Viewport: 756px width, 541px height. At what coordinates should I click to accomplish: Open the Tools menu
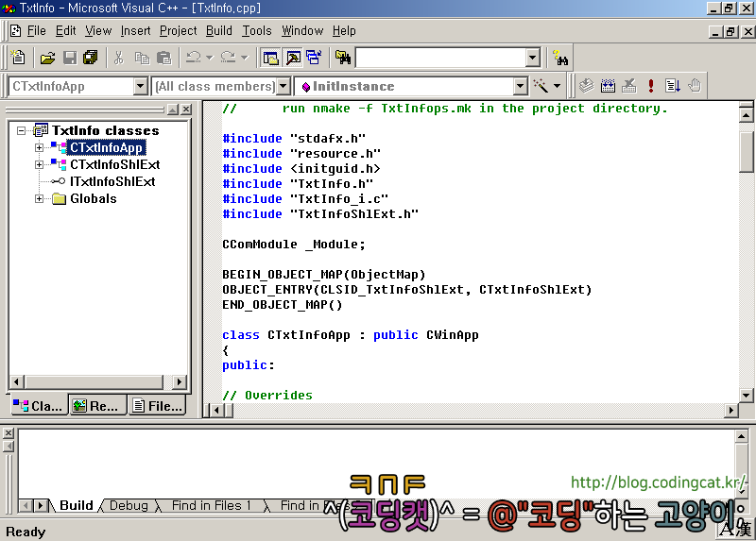click(x=257, y=31)
